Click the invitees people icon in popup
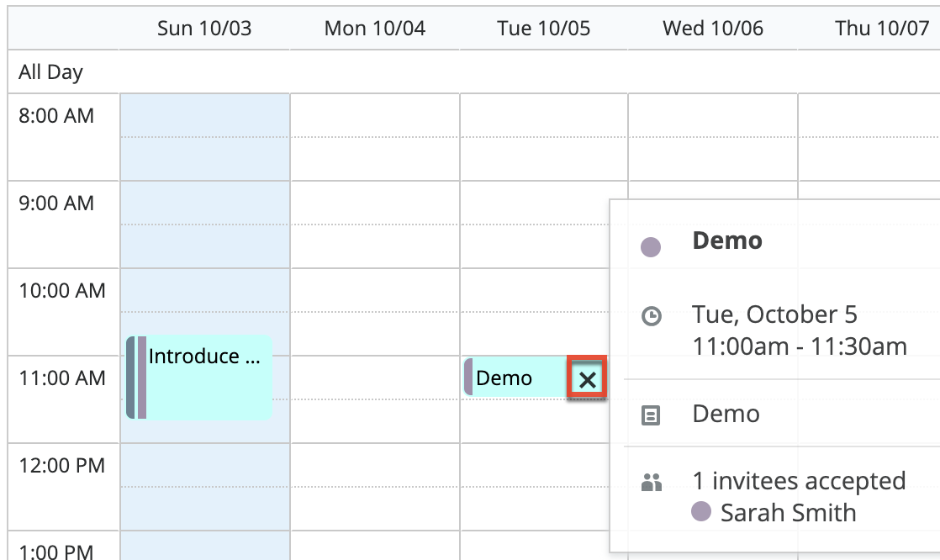This screenshot has height=560, width=940. [x=651, y=483]
